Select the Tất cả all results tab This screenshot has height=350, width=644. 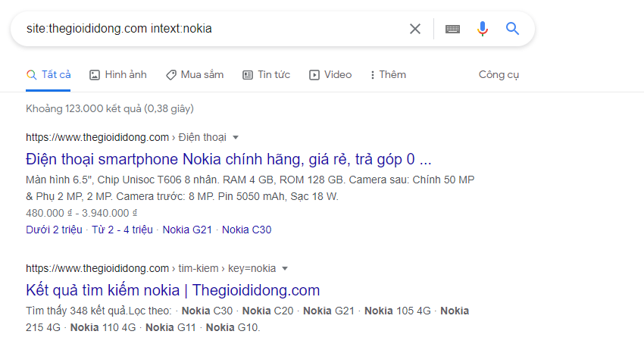pyautogui.click(x=48, y=74)
